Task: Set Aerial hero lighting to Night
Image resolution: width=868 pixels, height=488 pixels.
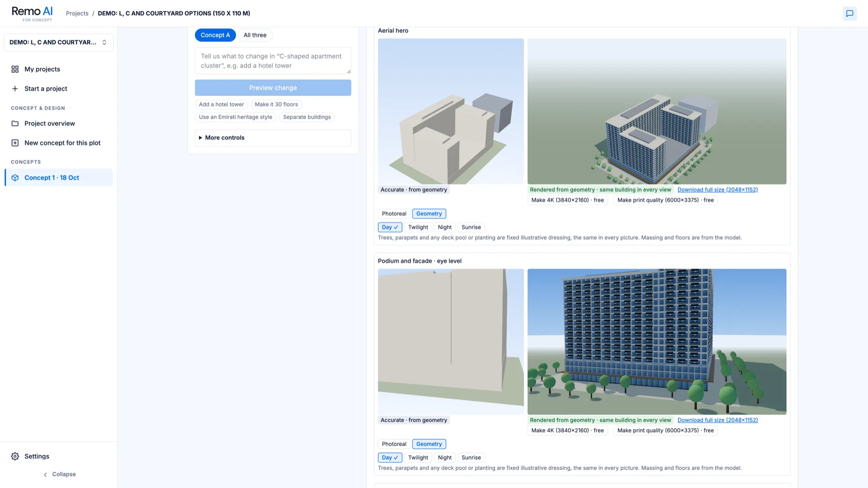Action: pyautogui.click(x=445, y=227)
